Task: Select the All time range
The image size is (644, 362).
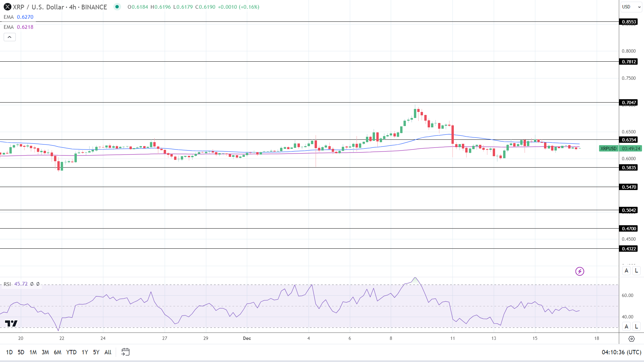Action: pyautogui.click(x=108, y=352)
